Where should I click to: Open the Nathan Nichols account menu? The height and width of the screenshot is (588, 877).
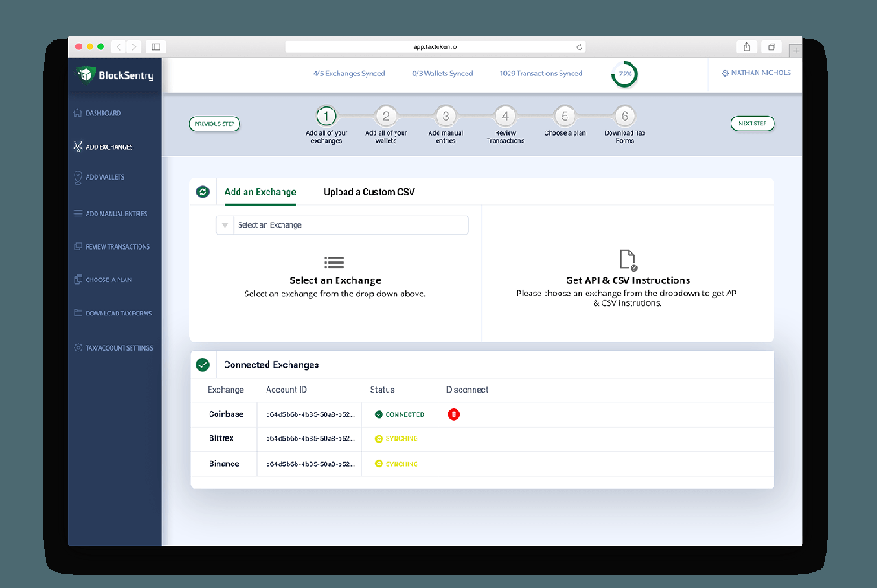(x=756, y=74)
